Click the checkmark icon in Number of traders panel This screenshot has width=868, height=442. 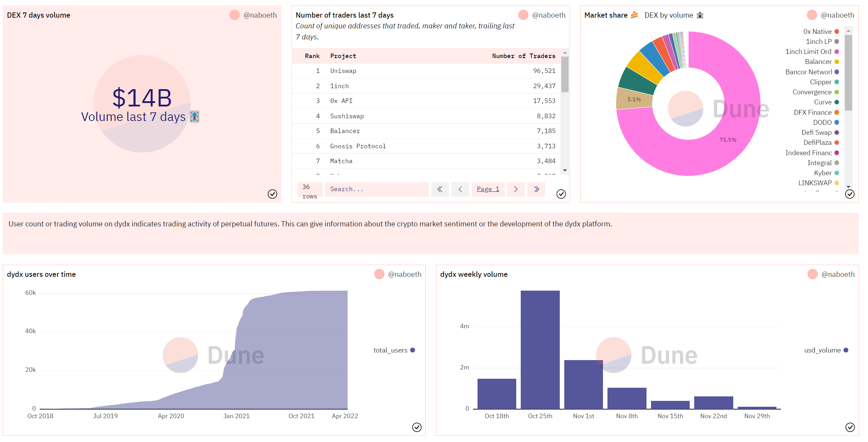click(x=561, y=194)
